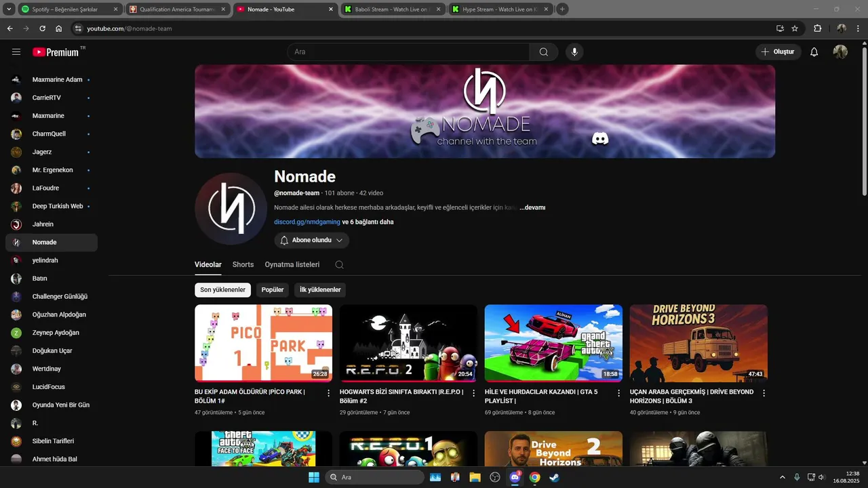
Task: Click the Discord icon on the banner
Action: coord(600,139)
